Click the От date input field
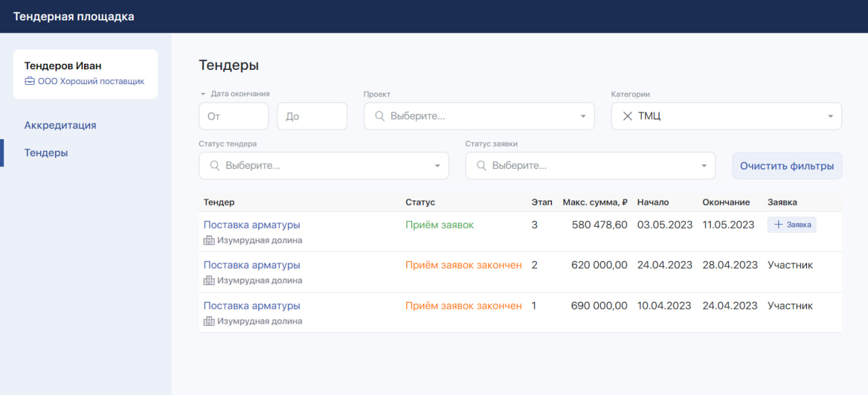 click(x=233, y=116)
